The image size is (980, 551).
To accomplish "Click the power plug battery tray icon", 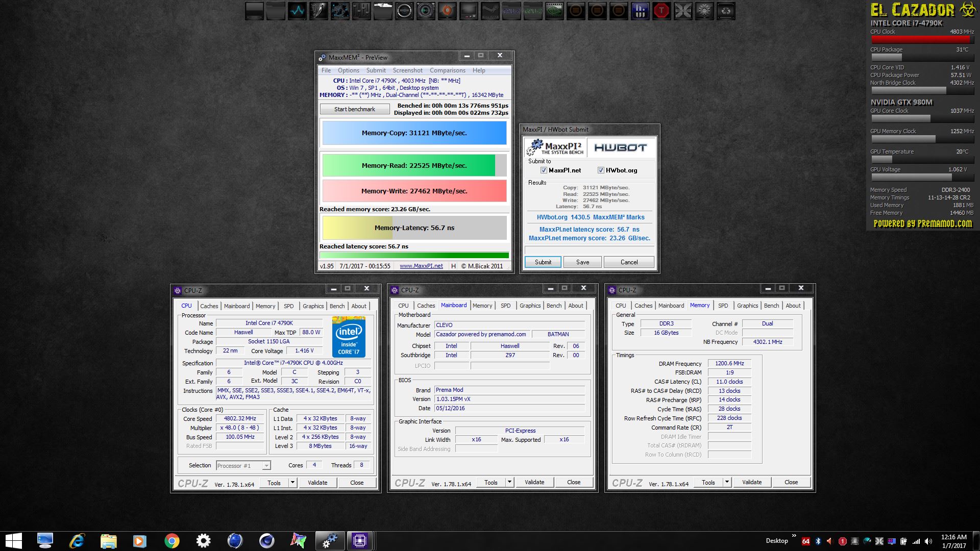I will pyautogui.click(x=904, y=541).
